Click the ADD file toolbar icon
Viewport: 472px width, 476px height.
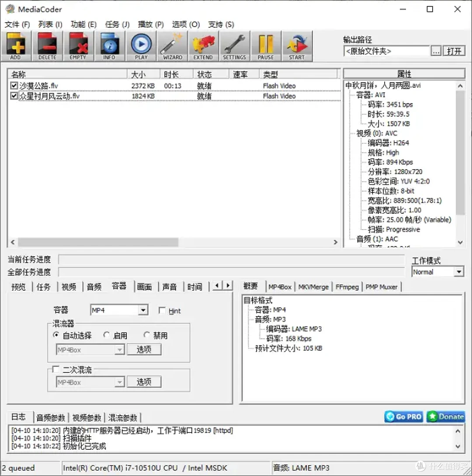pyautogui.click(x=16, y=46)
